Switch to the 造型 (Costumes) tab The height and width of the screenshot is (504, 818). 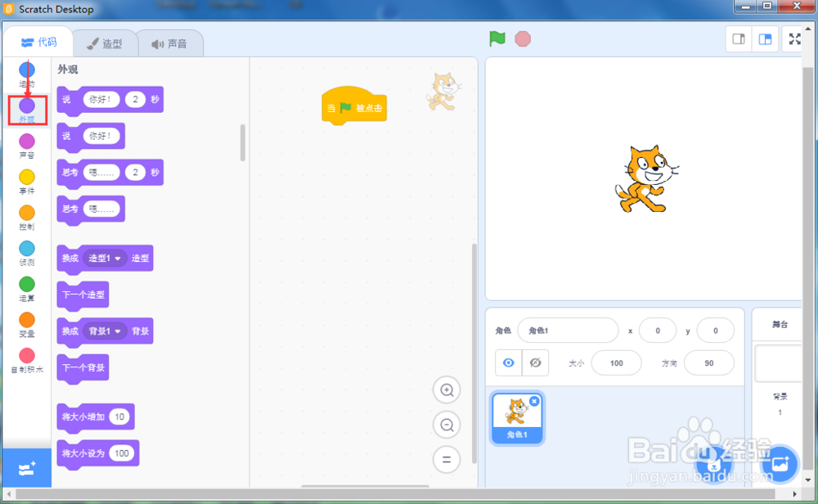pos(106,43)
